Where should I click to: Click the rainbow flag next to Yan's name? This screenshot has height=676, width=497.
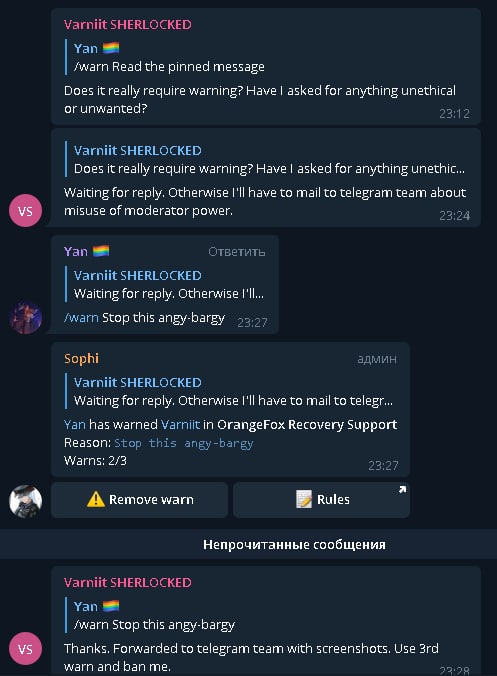point(101,251)
